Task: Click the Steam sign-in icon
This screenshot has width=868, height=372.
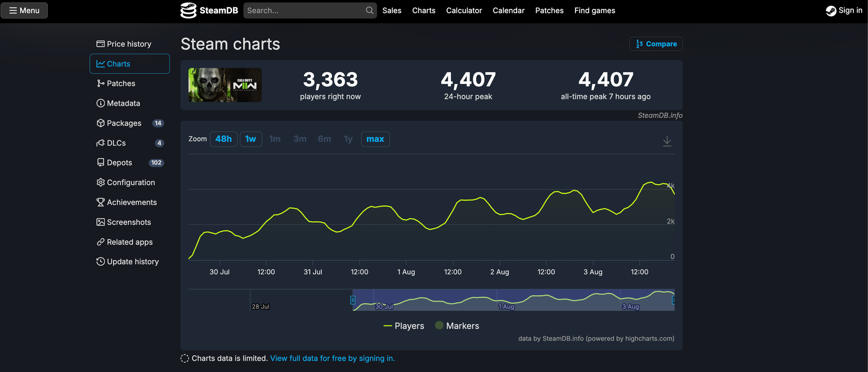Action: (x=831, y=11)
